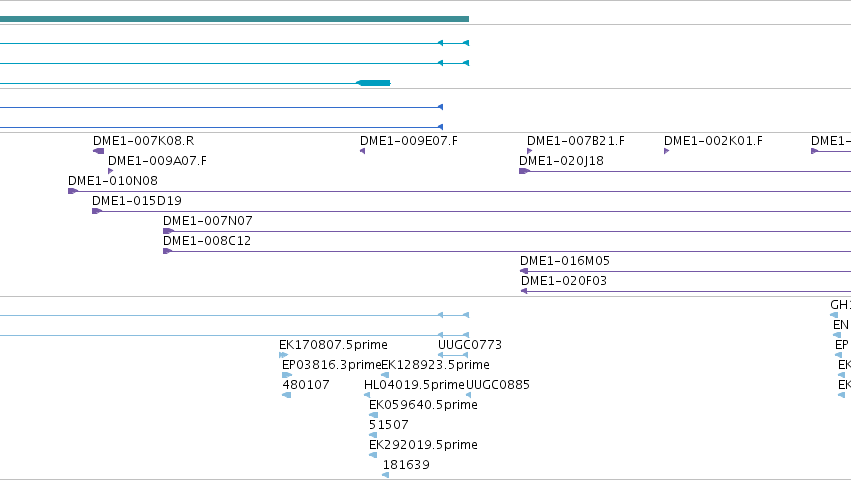Select the HL04019.5prime feature arrow
The width and height of the screenshot is (851, 480).
coord(367,395)
